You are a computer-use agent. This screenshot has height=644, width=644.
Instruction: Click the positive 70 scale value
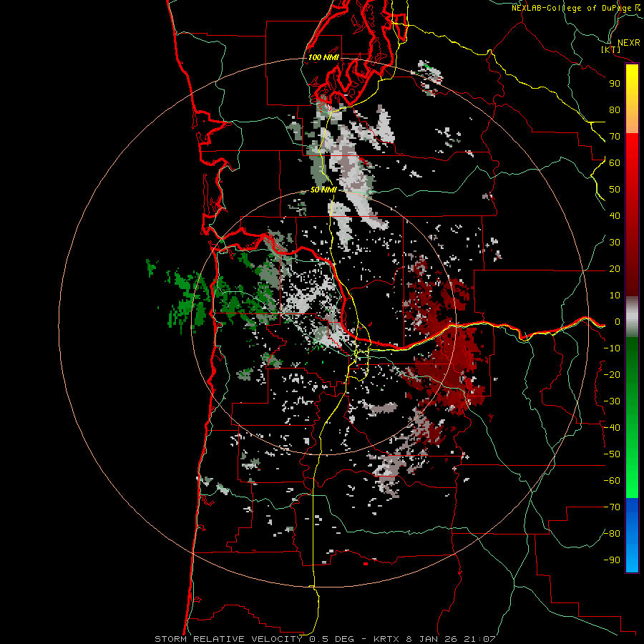click(615, 137)
